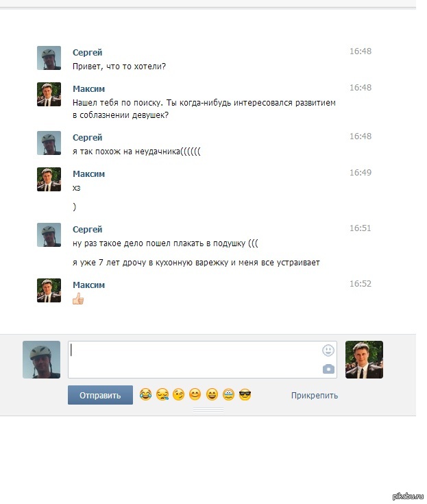Open Максим's large avatar right of input
427x504 pixels.
364,360
